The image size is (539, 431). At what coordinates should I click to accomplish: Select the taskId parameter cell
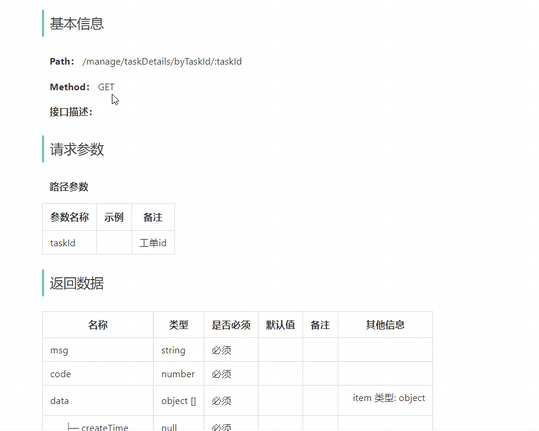(x=69, y=243)
